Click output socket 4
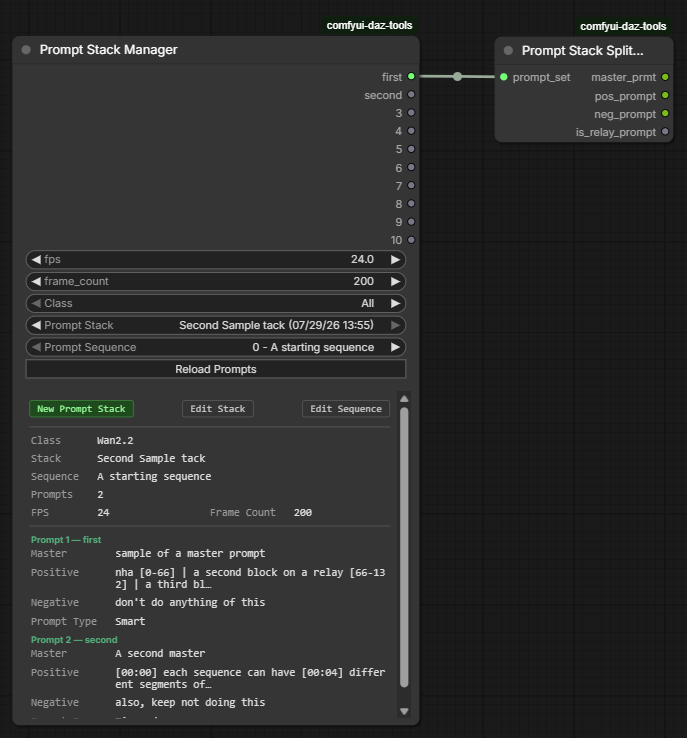This screenshot has height=738, width=687. pyautogui.click(x=411, y=131)
